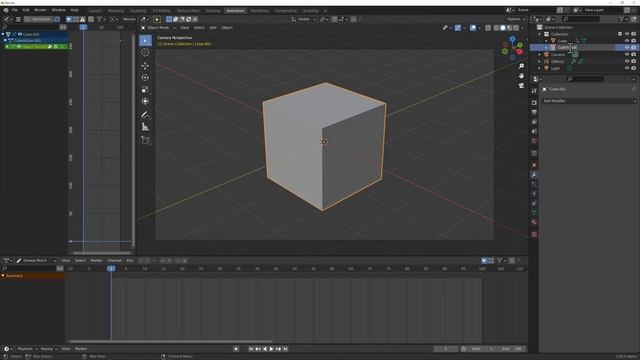640x360 pixels.
Task: Hide the Light object in outliner
Action: pyautogui.click(x=627, y=68)
